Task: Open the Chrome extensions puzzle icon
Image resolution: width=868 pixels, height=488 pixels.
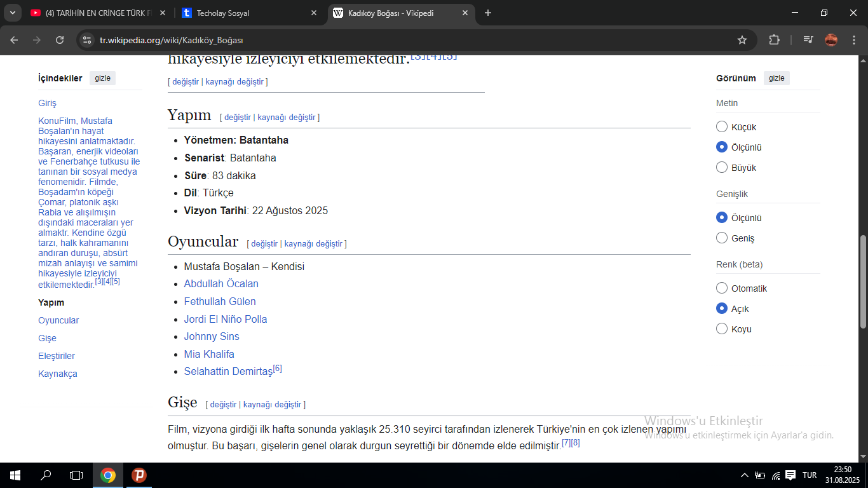Action: (x=774, y=40)
